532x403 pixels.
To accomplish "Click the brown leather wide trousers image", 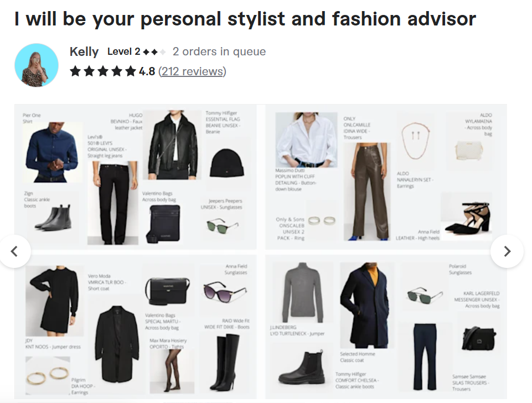I will coord(367,192).
